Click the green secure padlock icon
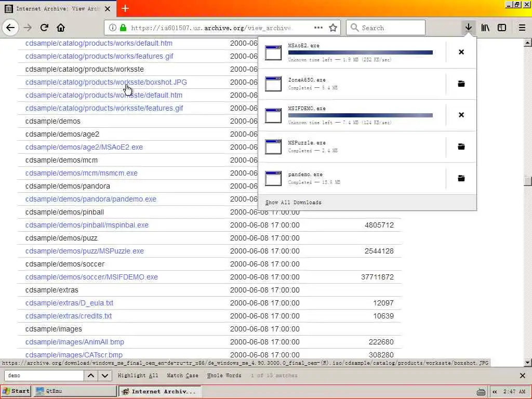The height and width of the screenshot is (399, 532). click(123, 28)
